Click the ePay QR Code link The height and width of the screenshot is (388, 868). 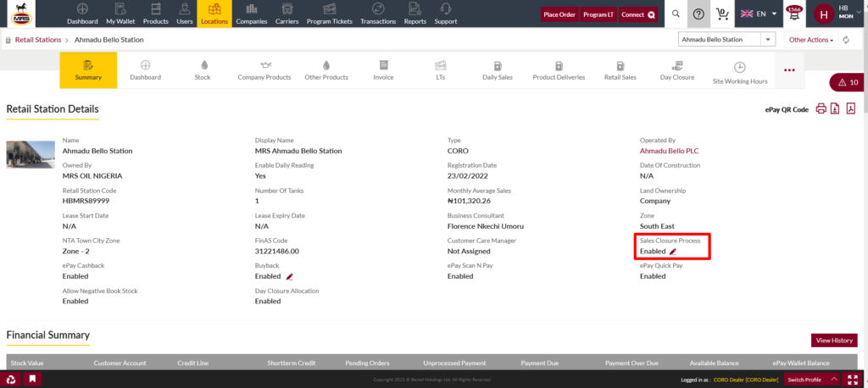coord(787,109)
